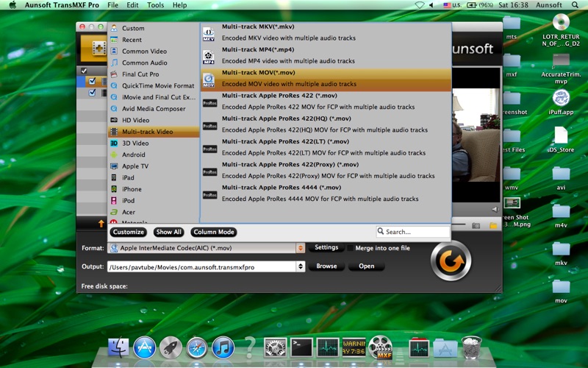Uncheck the second file row checkbox
This screenshot has height=368, width=588.
92,93
